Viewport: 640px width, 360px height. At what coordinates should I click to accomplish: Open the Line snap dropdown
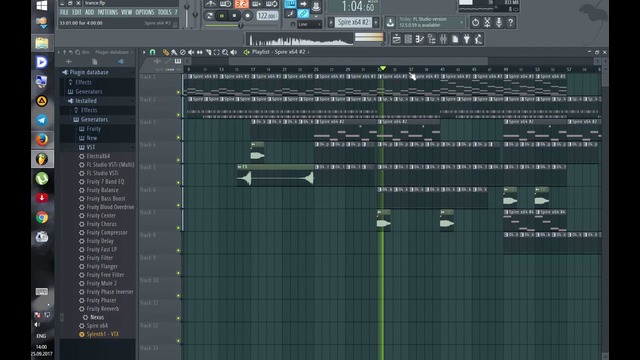[309, 24]
